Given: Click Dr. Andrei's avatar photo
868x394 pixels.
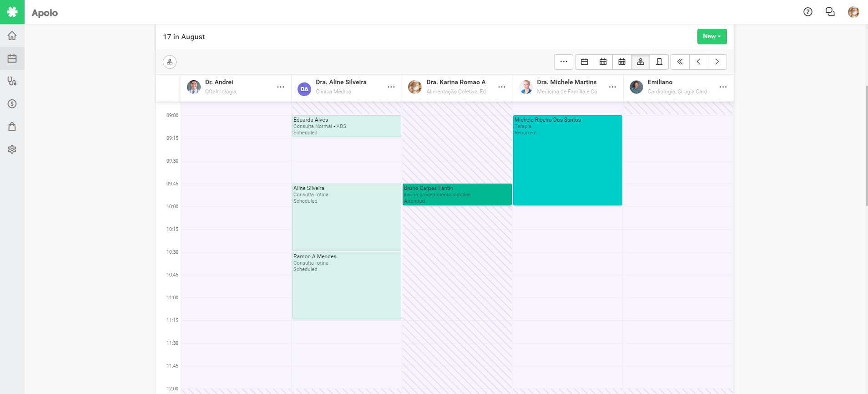Looking at the screenshot, I should tap(194, 87).
